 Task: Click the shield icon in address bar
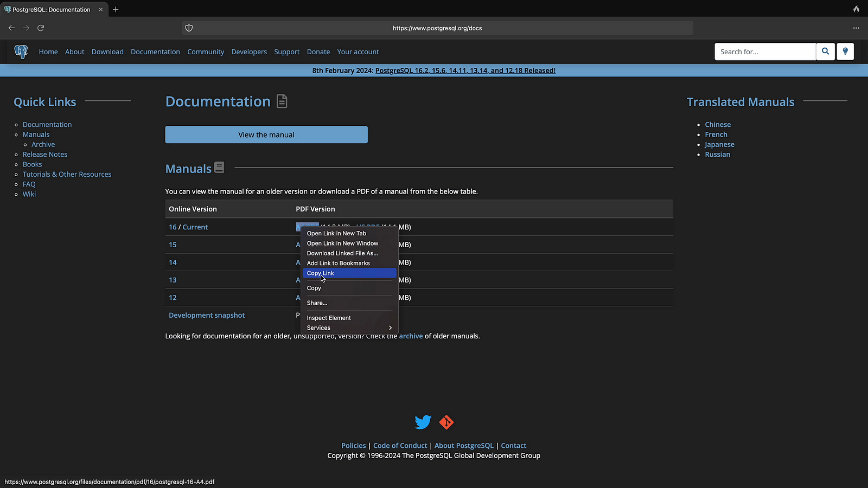(x=189, y=28)
